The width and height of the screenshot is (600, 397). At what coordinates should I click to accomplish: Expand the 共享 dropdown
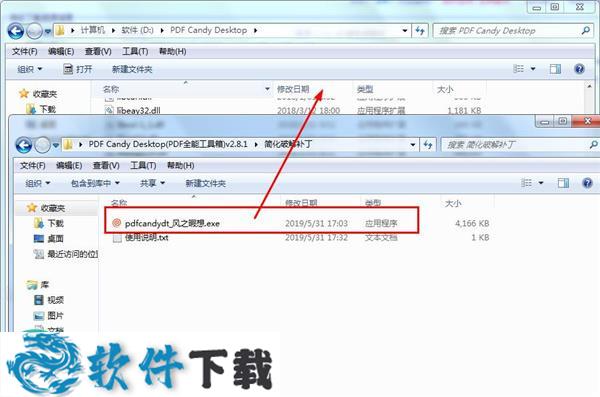152,183
